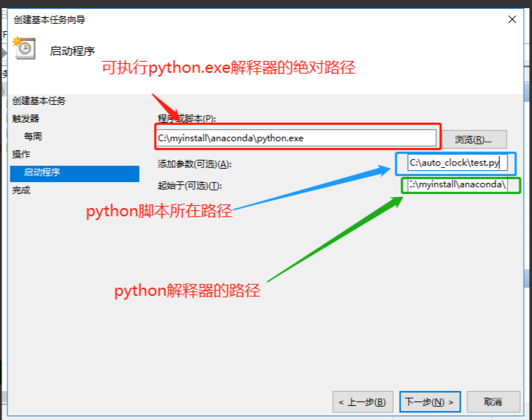Jump to the 完成 wizard step
Viewport: 532px width, 420px height.
(x=22, y=190)
